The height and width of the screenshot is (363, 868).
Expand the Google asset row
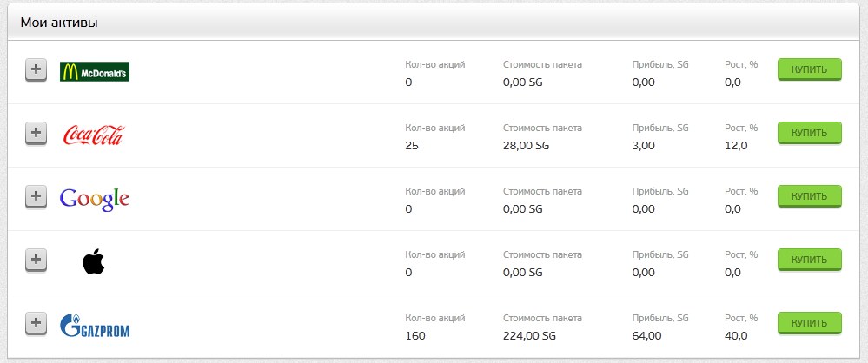36,197
